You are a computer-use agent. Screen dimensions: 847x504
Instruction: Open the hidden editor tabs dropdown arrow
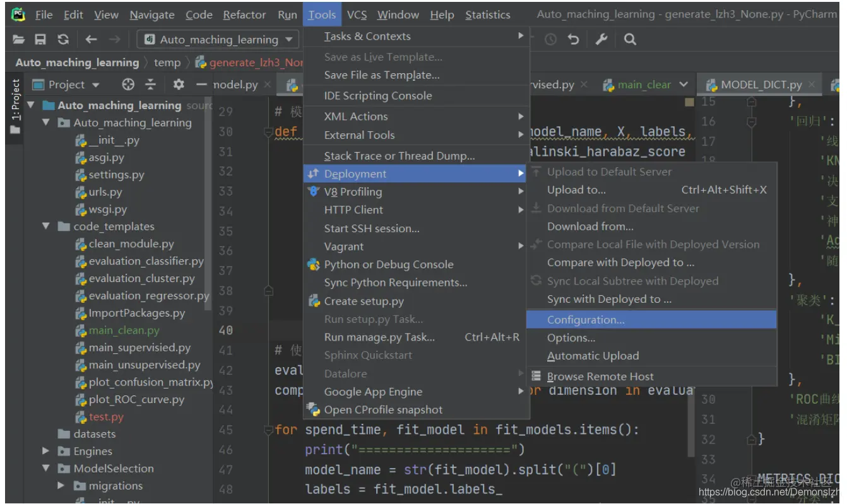point(684,84)
